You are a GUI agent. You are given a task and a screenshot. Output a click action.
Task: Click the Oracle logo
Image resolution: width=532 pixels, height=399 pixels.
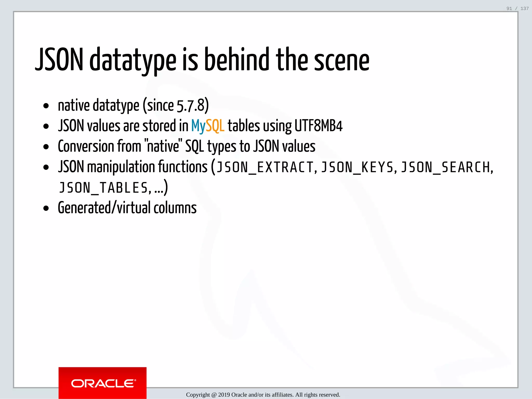click(102, 383)
